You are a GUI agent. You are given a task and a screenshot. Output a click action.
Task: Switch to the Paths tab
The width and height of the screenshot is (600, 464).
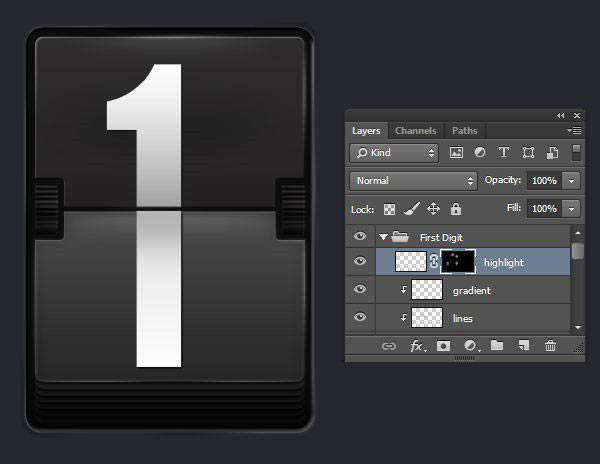coord(464,131)
